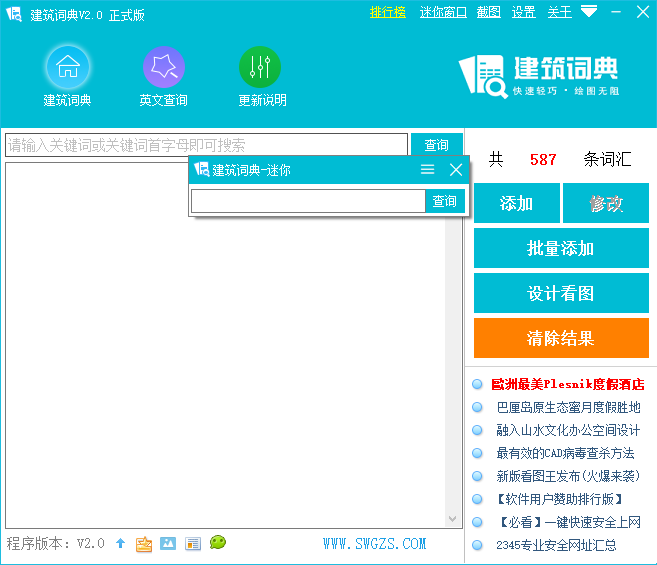Open the title bar dropdown triangle
The width and height of the screenshot is (657, 565).
(589, 11)
